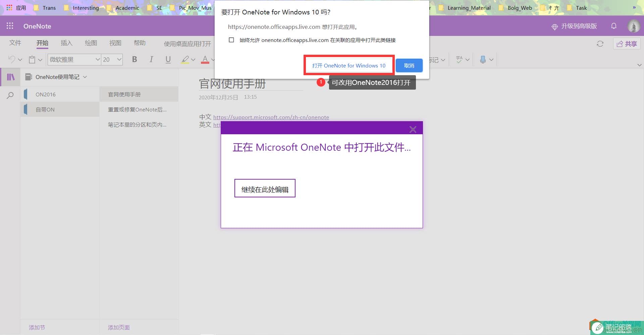
Task: Select the ON2016 section
Action: point(60,94)
